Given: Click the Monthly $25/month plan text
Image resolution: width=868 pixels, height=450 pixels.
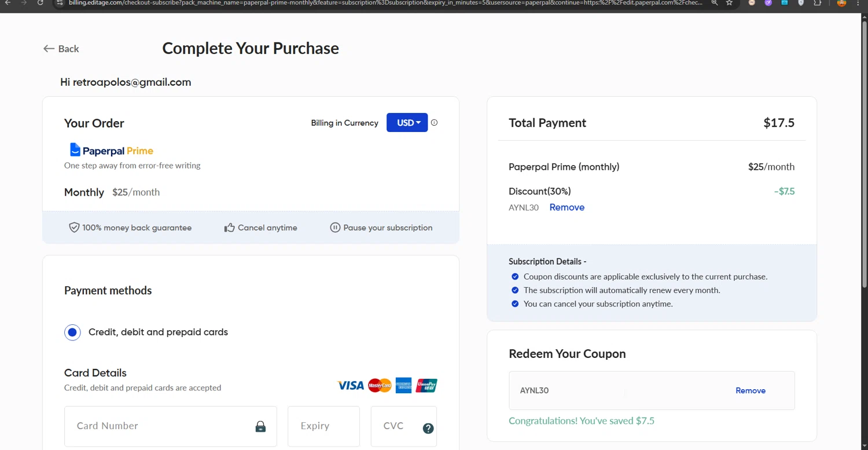Looking at the screenshot, I should [x=112, y=192].
